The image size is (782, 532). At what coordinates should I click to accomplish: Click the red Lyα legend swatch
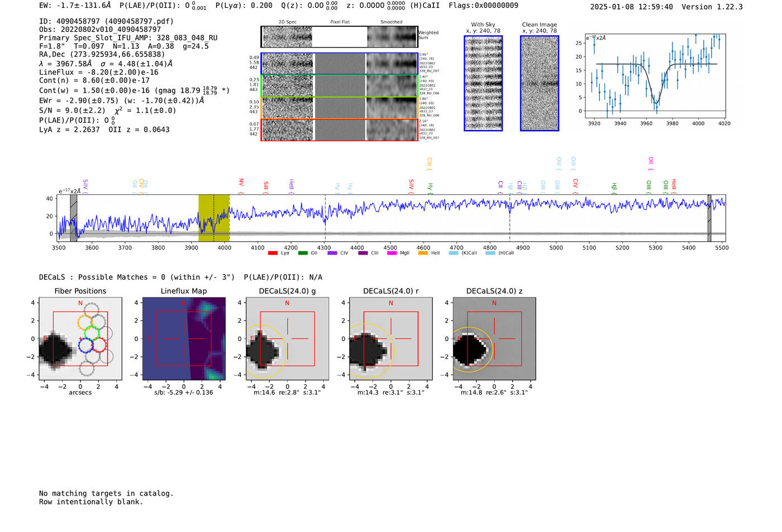tap(273, 253)
